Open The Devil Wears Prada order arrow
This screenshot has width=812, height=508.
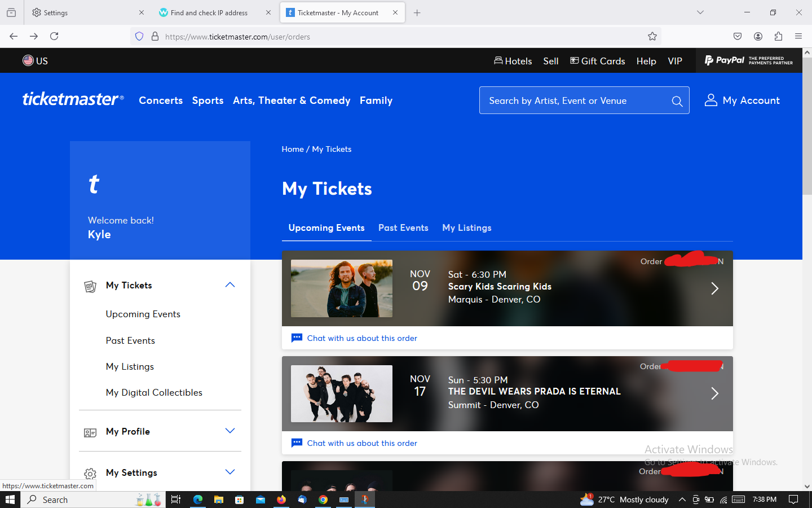(x=714, y=393)
